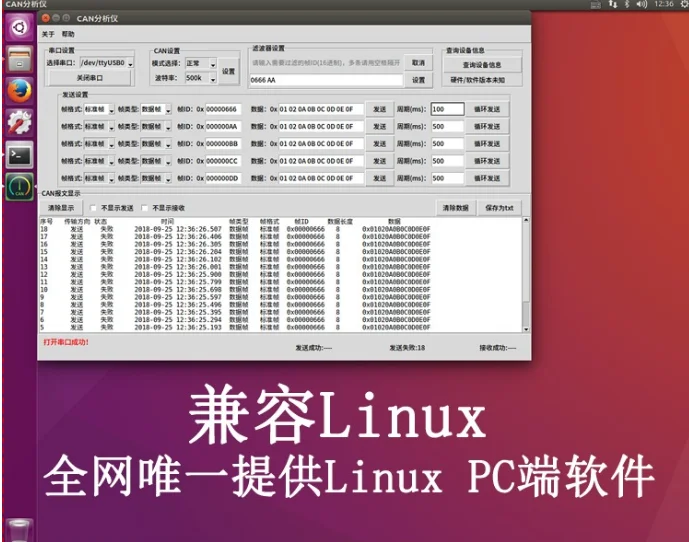Click the 12:36 clock indicator
689x542 pixels.
664,4
